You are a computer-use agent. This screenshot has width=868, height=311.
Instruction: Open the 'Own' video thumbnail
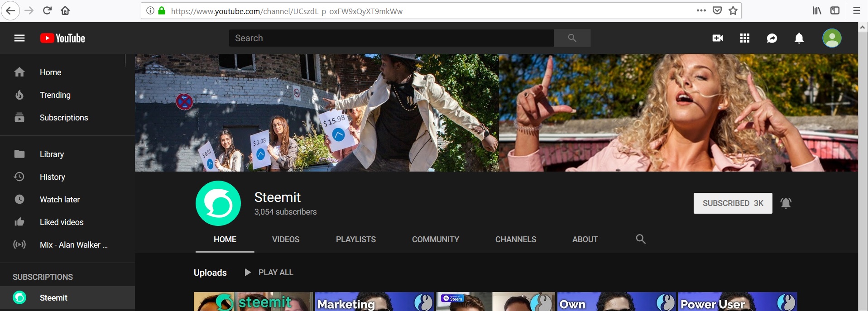[x=617, y=301]
